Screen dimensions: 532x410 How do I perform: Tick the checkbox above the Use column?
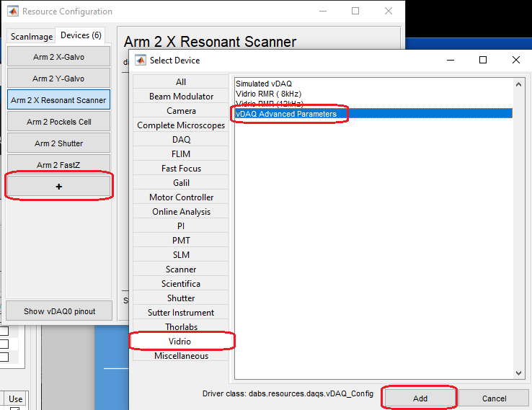tap(4, 357)
